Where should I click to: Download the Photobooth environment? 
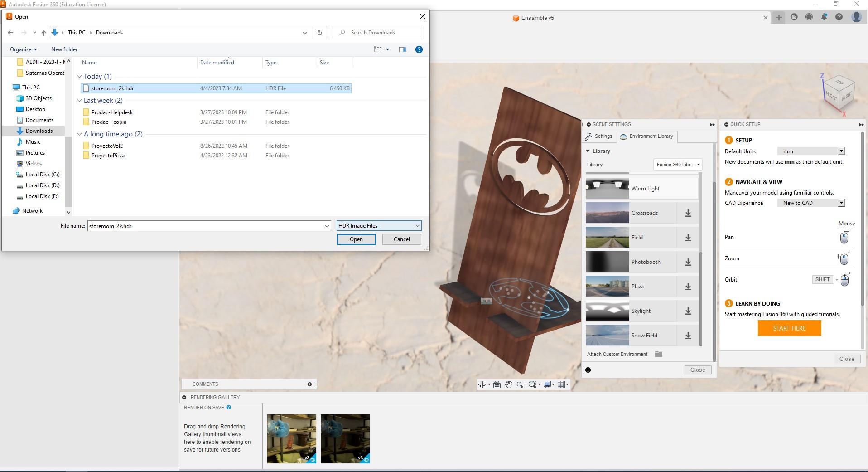[688, 262]
